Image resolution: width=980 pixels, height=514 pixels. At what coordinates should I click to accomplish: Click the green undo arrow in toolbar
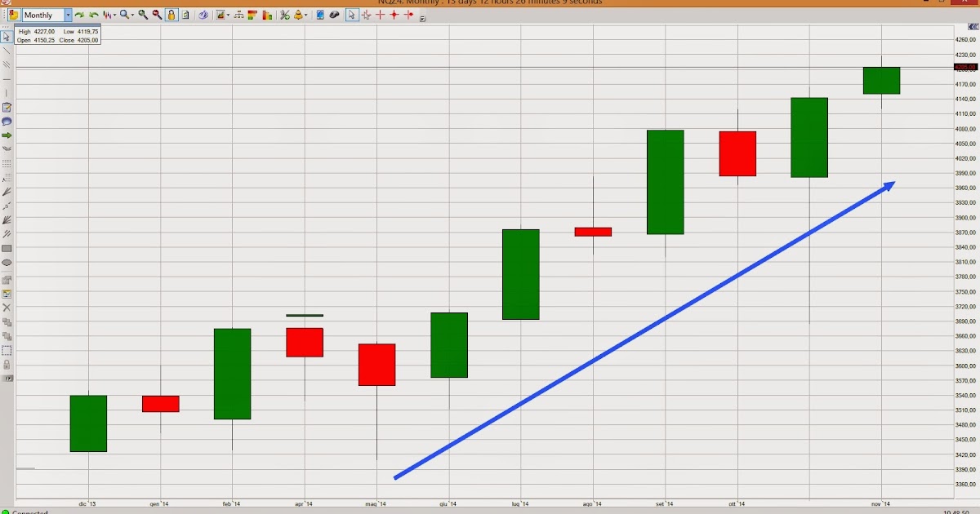[x=93, y=15]
